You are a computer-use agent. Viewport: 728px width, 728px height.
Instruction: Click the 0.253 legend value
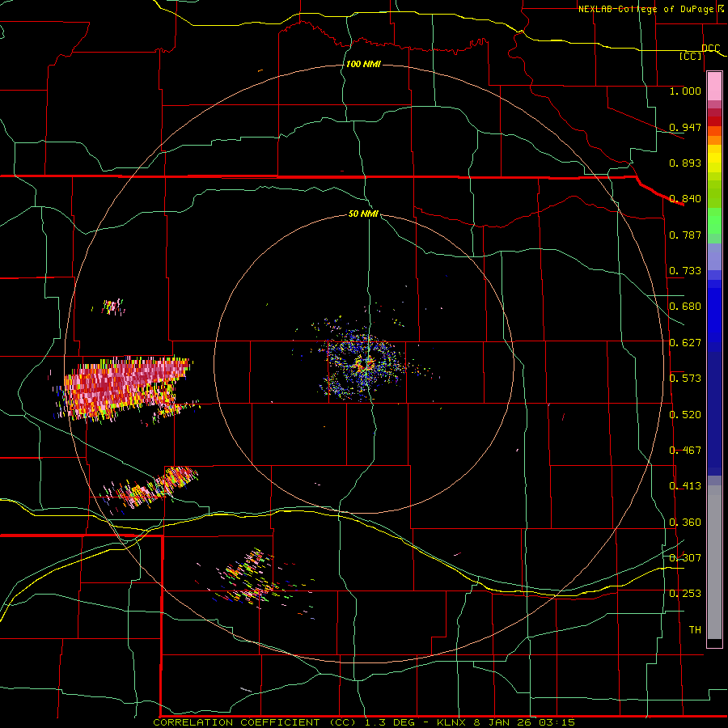pyautogui.click(x=685, y=594)
